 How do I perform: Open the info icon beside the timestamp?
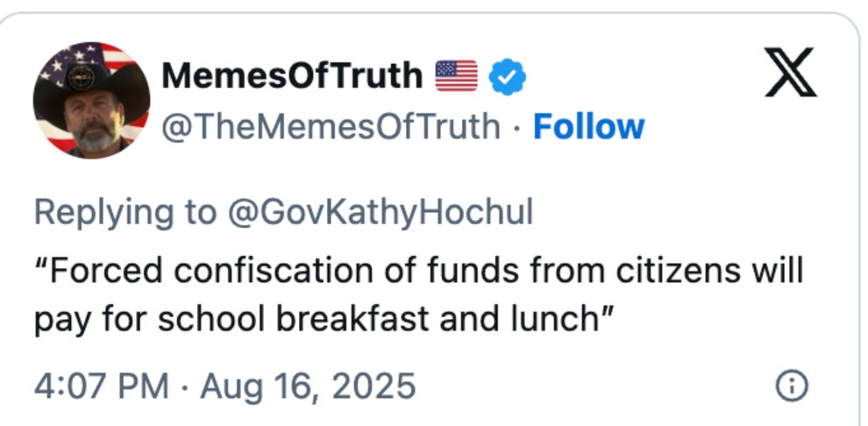[793, 386]
